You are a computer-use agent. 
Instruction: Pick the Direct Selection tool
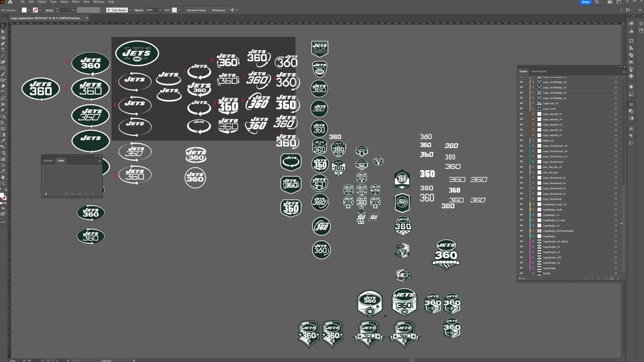tap(3, 31)
